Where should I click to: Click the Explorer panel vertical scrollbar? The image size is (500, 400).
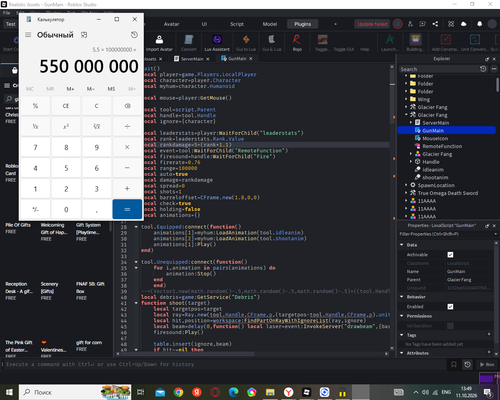[x=497, y=84]
